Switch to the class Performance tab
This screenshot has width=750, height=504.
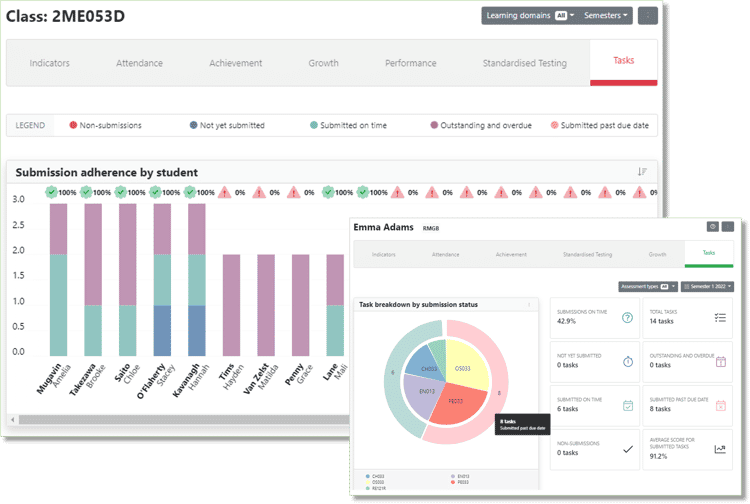(x=410, y=63)
